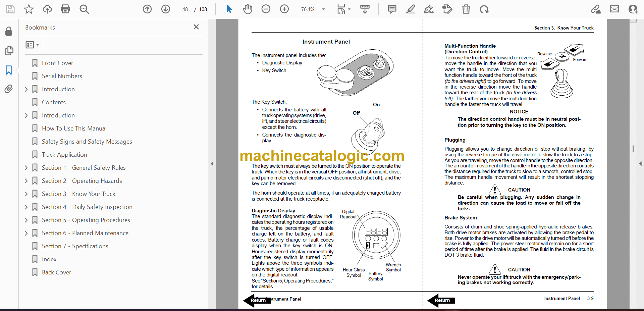
Task: Open the Attachments paperclip panel
Action: click(9, 89)
